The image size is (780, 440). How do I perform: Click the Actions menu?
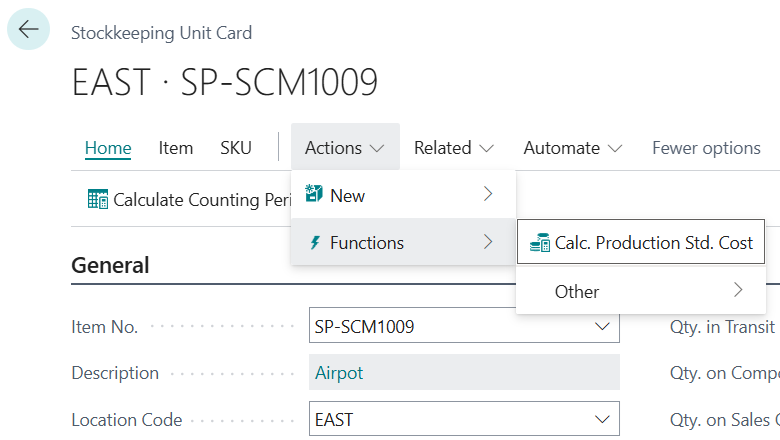[x=345, y=148]
